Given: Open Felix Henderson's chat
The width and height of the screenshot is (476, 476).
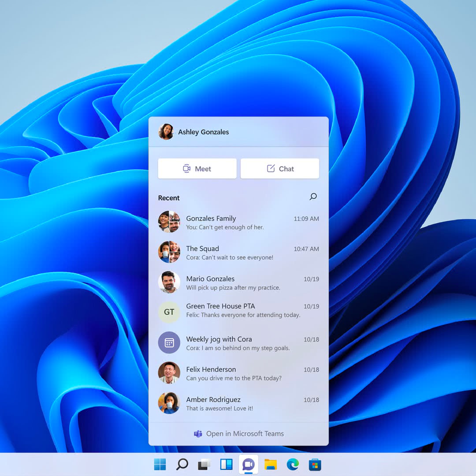Looking at the screenshot, I should click(238, 373).
